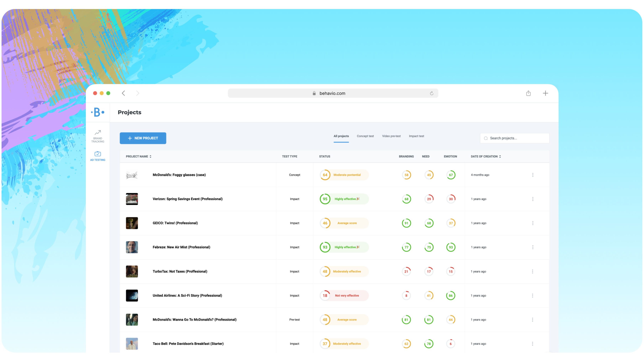Click the score 95 circle for Verizon

pos(325,199)
